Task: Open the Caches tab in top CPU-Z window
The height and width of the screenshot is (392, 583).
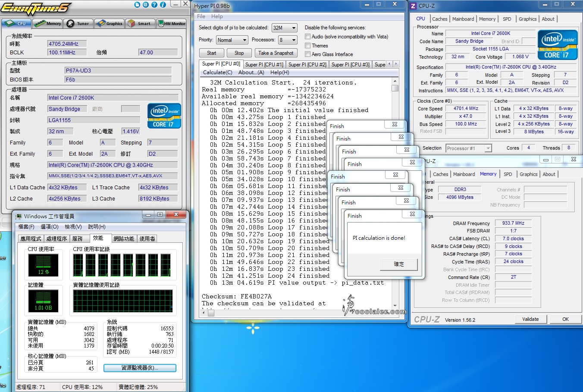Action: coord(439,19)
